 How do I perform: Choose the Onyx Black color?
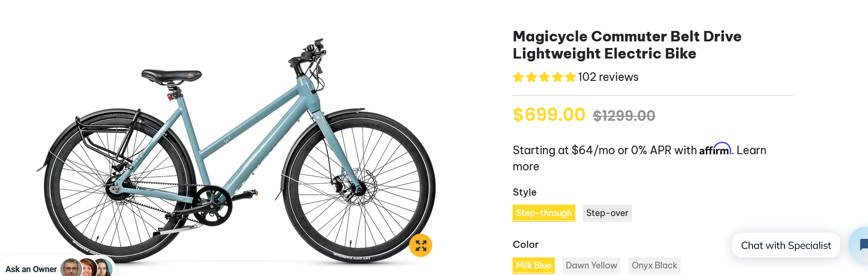(654, 266)
